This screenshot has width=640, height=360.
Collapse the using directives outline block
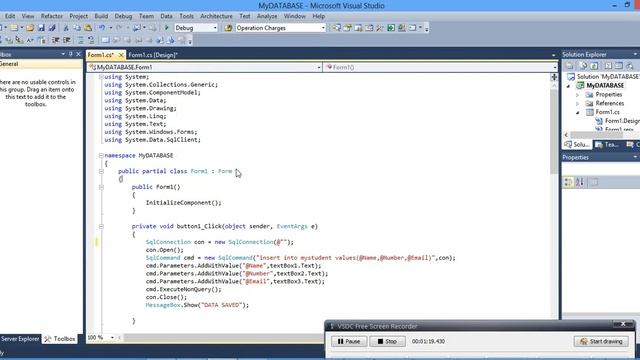click(x=101, y=77)
